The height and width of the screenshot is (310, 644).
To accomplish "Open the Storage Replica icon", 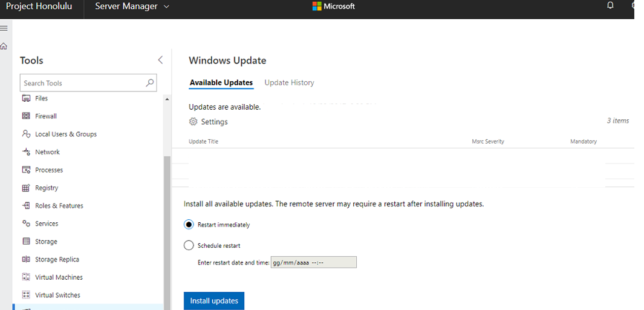I will (x=26, y=259).
